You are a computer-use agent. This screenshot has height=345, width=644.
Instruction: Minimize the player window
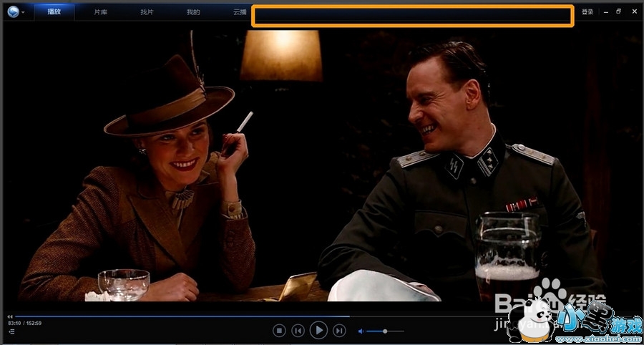click(x=606, y=12)
